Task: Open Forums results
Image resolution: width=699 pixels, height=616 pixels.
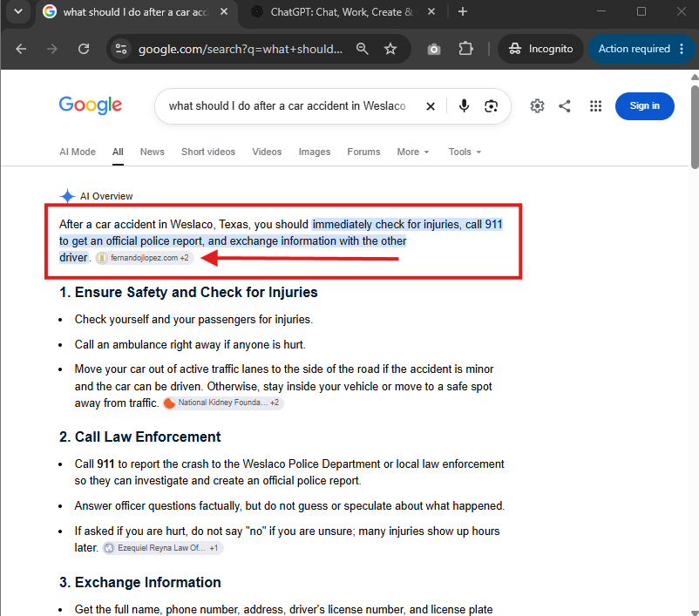Action: click(x=363, y=152)
